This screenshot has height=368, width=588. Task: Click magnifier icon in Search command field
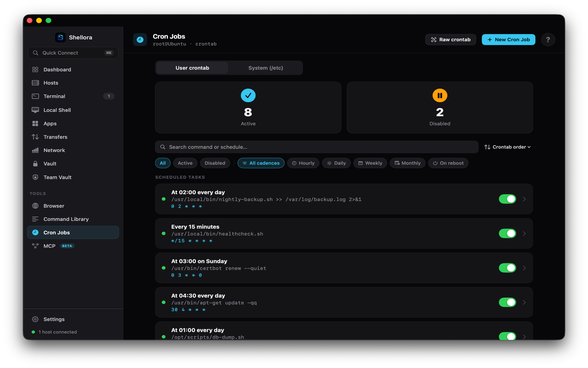tap(163, 147)
